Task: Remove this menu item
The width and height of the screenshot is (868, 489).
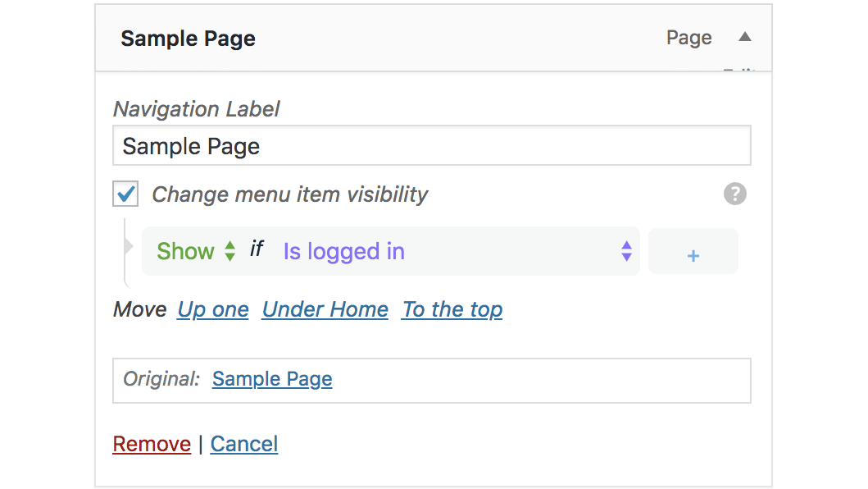Action: pyautogui.click(x=152, y=444)
